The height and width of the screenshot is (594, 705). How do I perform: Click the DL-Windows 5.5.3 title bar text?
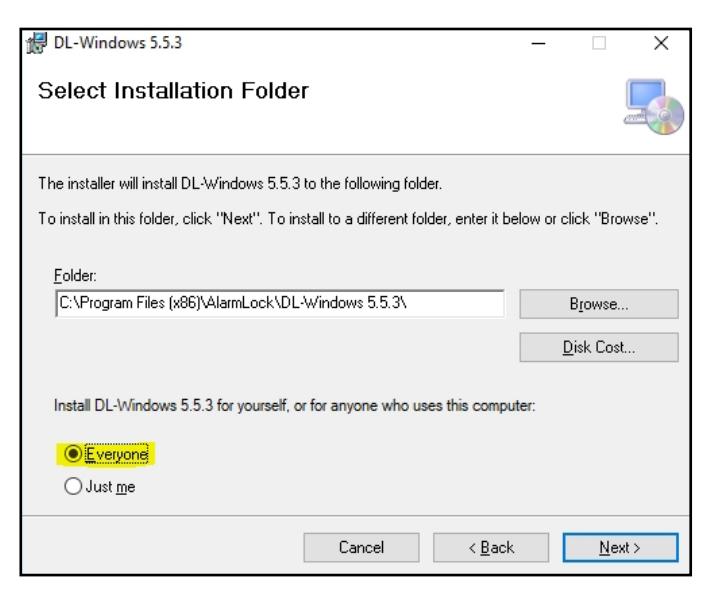pyautogui.click(x=118, y=43)
